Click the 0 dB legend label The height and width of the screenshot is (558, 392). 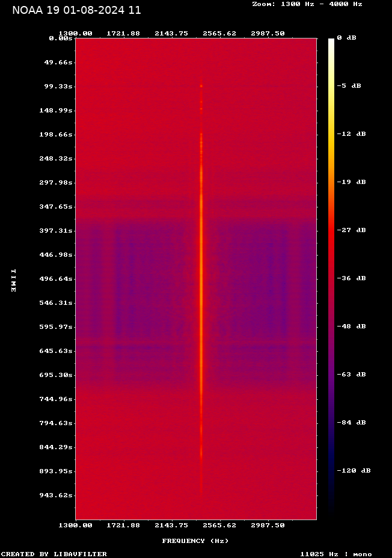pos(346,37)
